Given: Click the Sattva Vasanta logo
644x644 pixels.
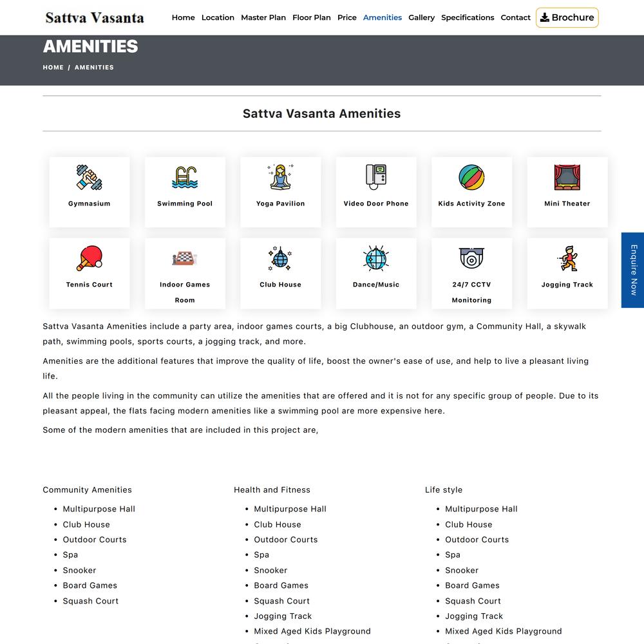Looking at the screenshot, I should 95,17.
